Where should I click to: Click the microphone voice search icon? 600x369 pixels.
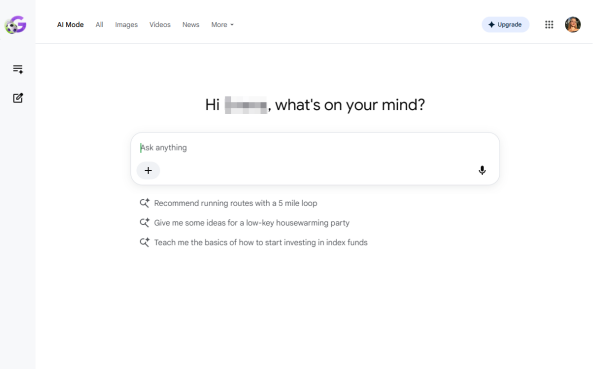[x=482, y=170]
